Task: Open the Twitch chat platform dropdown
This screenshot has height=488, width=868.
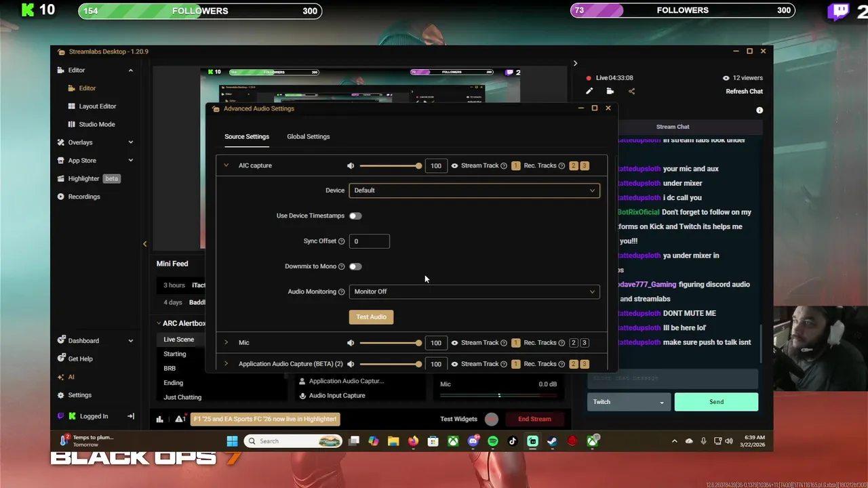Action: (x=628, y=402)
